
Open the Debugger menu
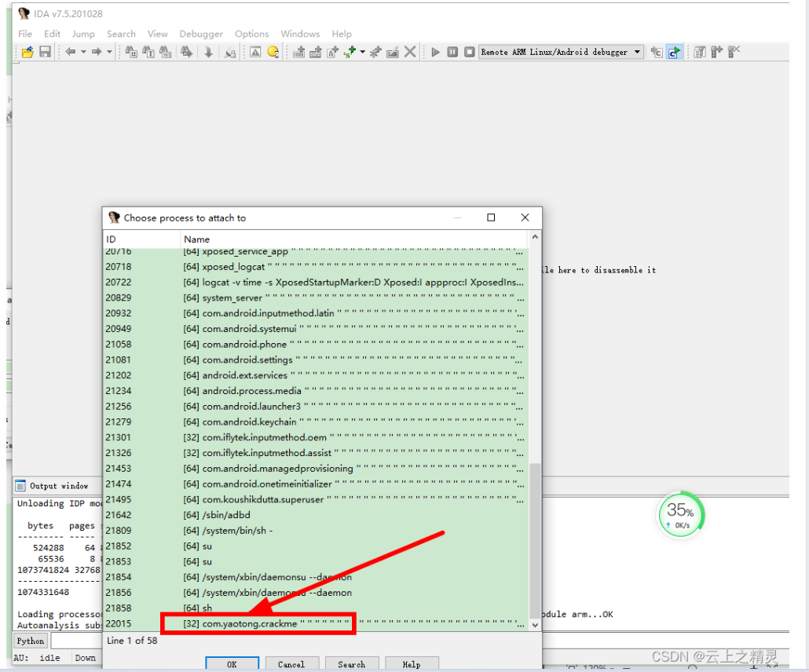pyautogui.click(x=201, y=34)
